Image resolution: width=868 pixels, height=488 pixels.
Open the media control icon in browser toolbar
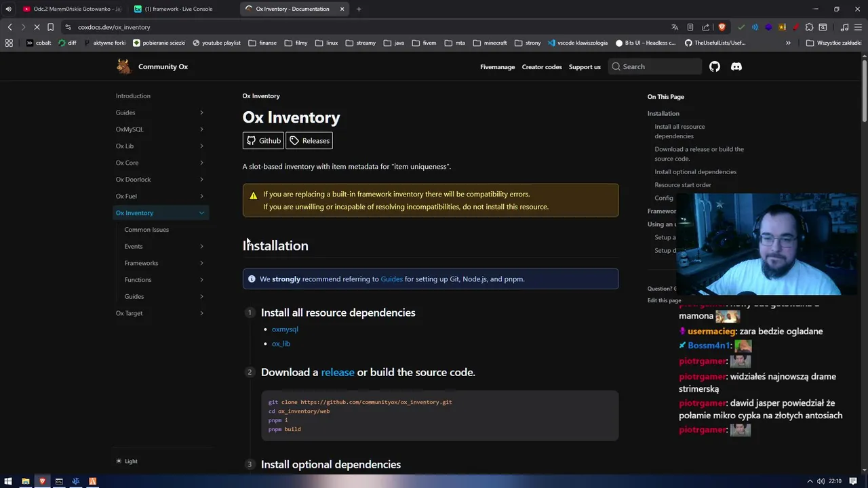(844, 27)
